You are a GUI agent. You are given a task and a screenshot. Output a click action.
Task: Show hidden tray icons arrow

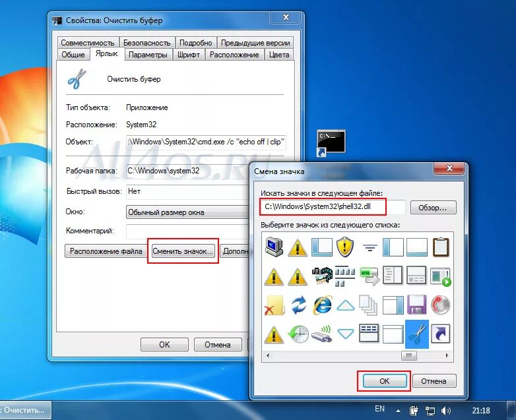[398, 411]
